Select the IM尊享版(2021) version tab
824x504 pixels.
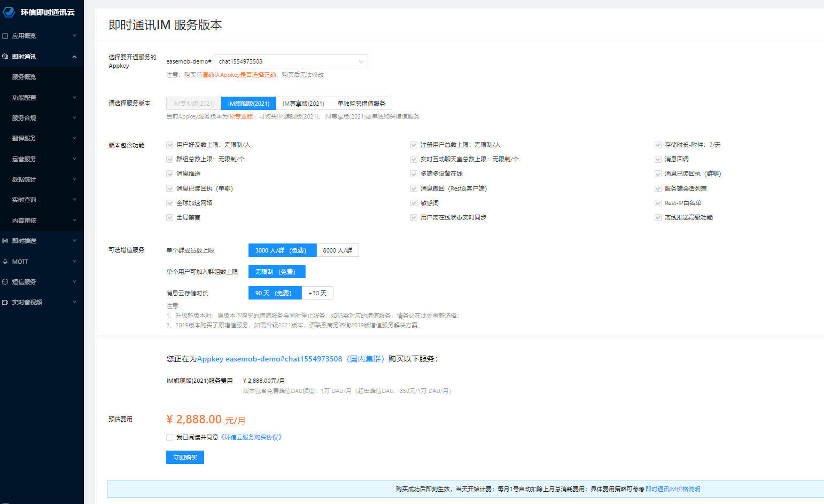click(304, 104)
